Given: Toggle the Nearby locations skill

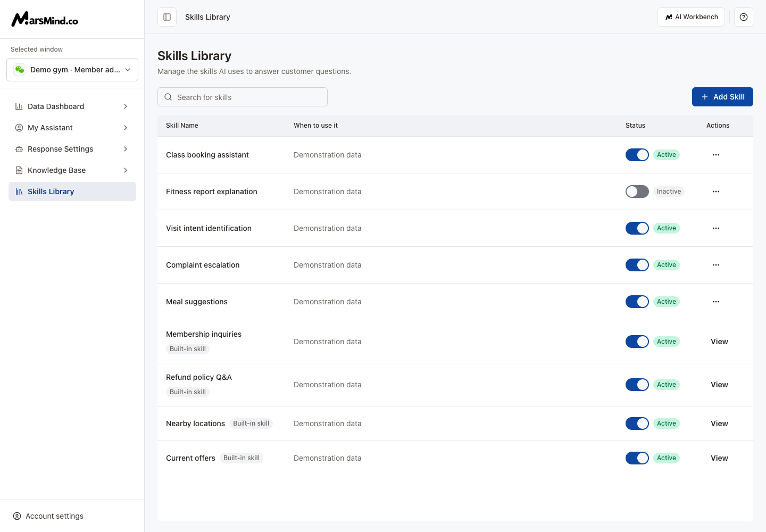Looking at the screenshot, I should click(637, 423).
